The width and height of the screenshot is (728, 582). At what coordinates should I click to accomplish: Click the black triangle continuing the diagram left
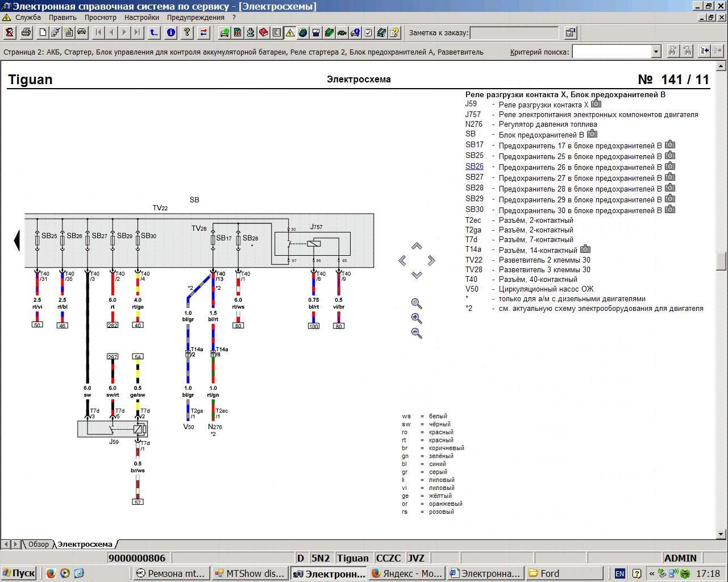pyautogui.click(x=16, y=240)
